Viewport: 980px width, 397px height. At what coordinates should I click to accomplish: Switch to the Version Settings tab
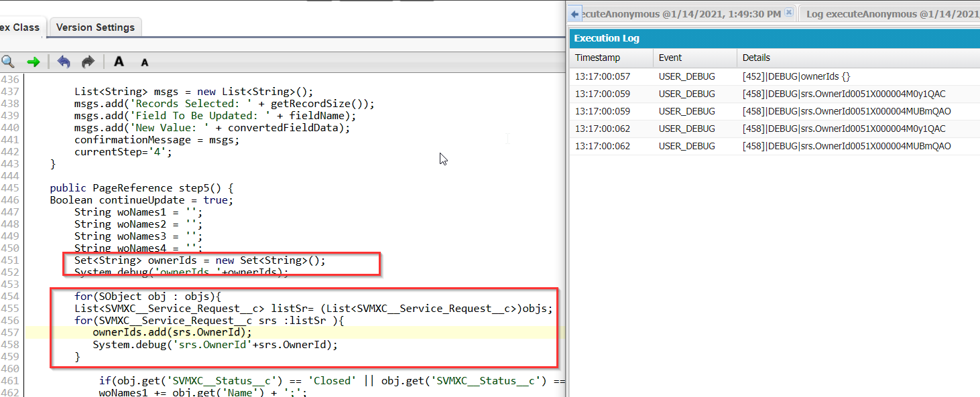pyautogui.click(x=95, y=27)
